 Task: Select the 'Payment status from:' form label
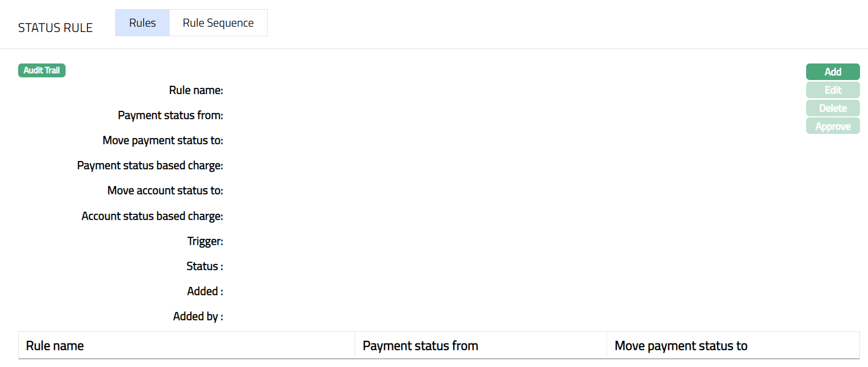coord(170,115)
